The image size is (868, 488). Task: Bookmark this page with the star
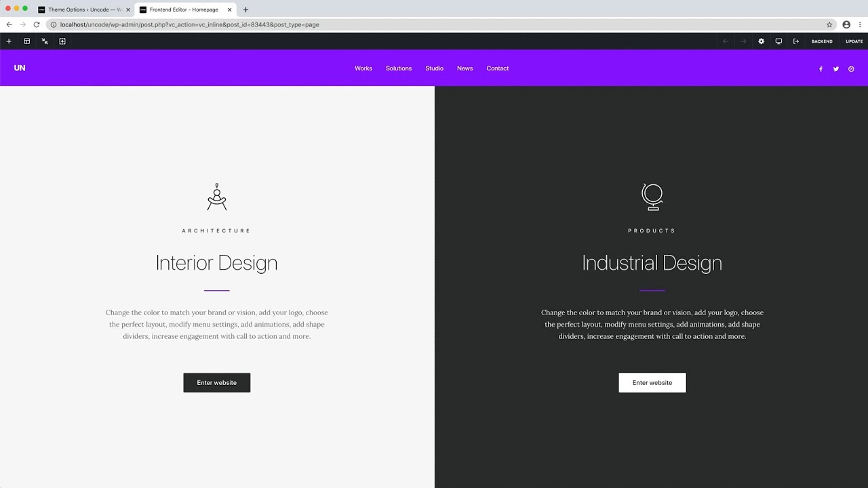829,24
